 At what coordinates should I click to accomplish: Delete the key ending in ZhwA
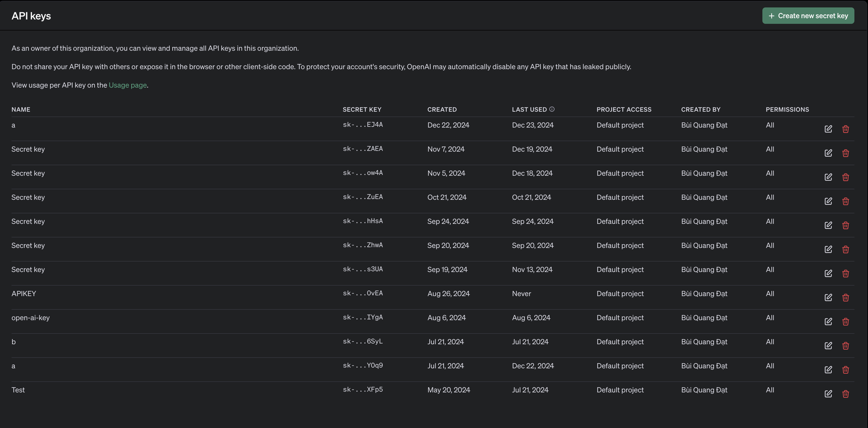tap(845, 249)
